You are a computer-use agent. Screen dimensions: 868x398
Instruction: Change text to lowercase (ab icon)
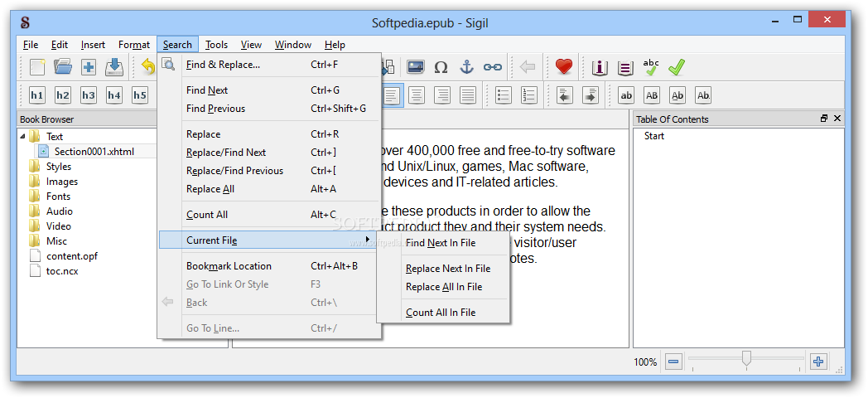(x=626, y=95)
